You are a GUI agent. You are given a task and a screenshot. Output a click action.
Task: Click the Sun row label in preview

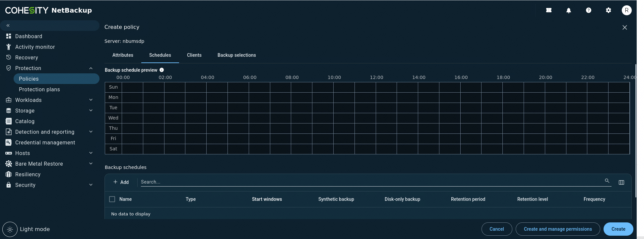click(113, 87)
